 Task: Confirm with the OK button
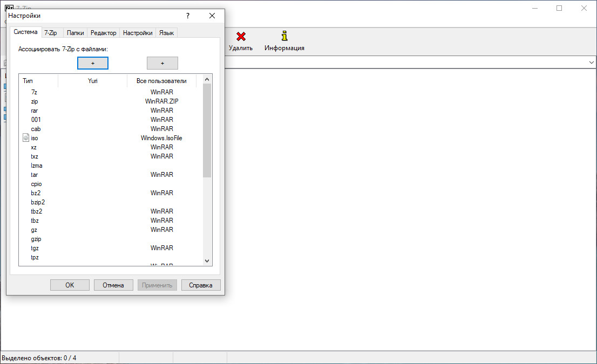(70, 285)
